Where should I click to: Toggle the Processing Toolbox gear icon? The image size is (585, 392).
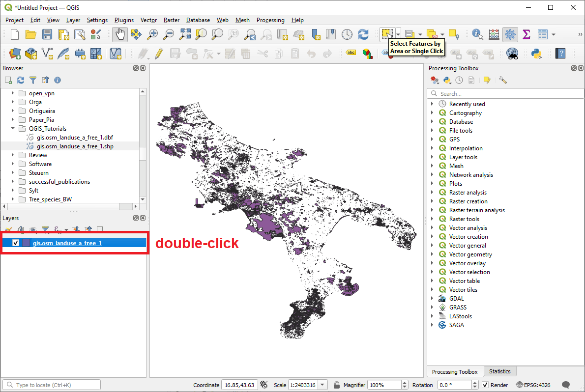510,34
